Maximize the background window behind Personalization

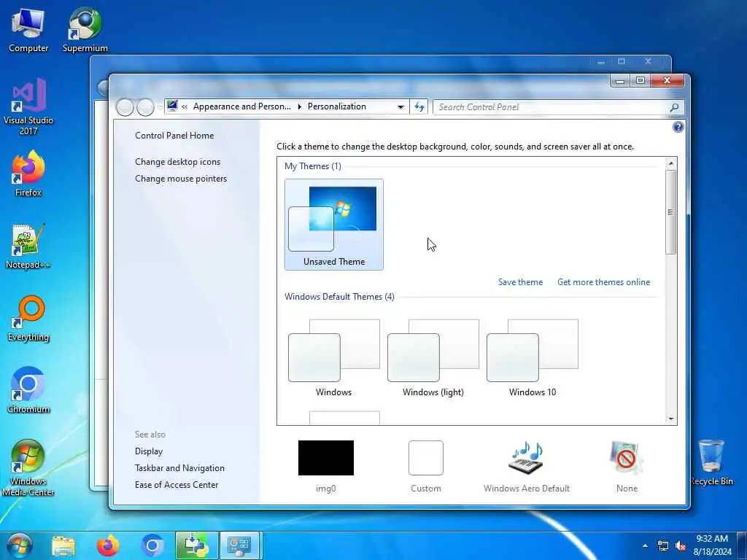point(622,61)
